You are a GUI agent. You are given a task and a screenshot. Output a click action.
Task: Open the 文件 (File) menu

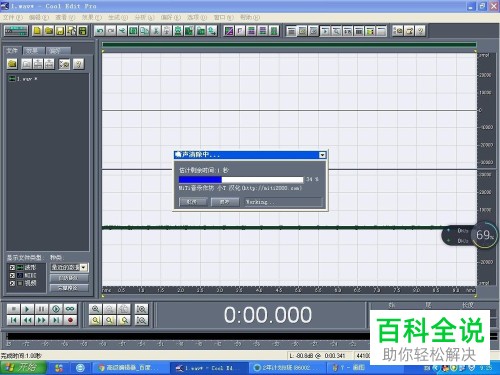13,17
